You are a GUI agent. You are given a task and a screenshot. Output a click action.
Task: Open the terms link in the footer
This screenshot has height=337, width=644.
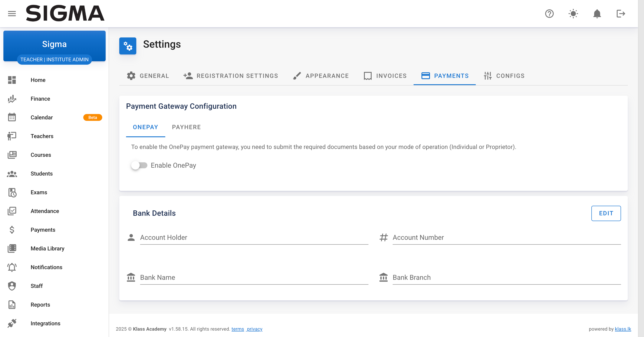[237, 329]
